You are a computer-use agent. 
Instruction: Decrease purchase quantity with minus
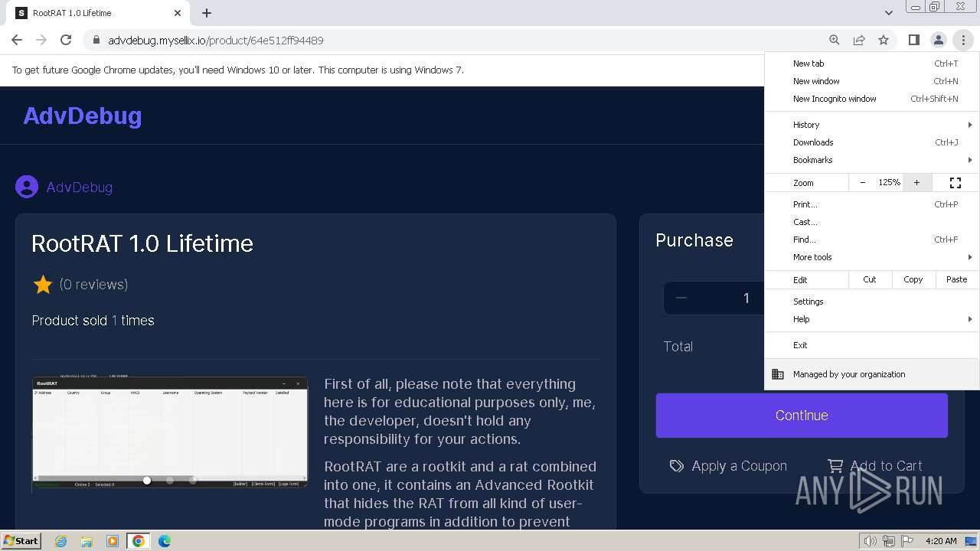[681, 298]
